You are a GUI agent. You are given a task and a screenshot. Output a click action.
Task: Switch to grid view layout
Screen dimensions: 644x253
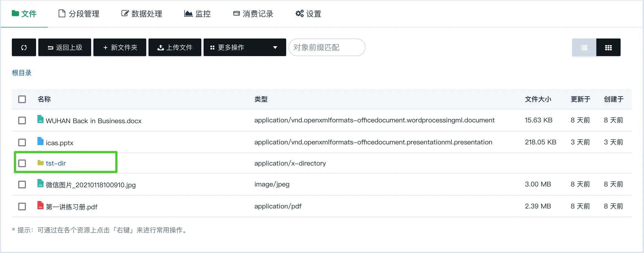[x=609, y=47]
